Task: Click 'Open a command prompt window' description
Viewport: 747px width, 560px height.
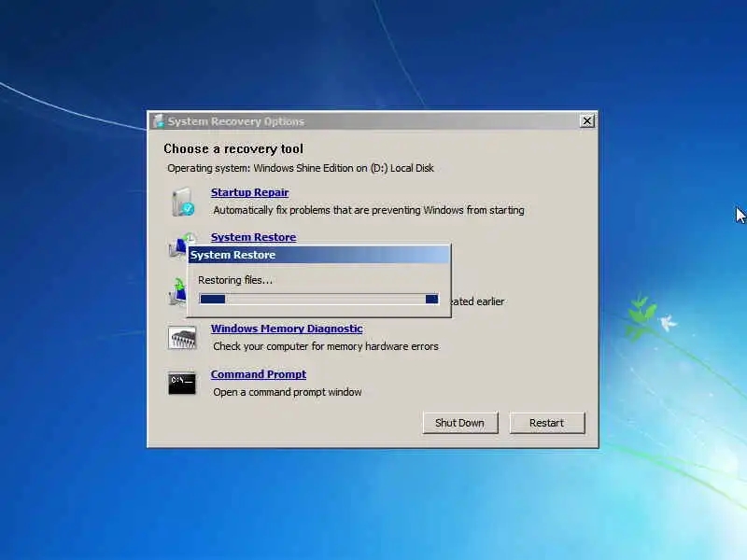Action: pyautogui.click(x=288, y=392)
